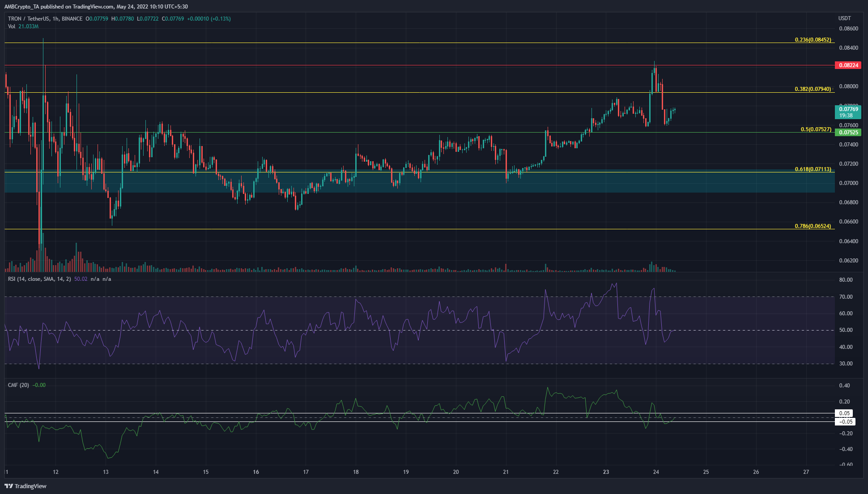Click the AMBCrypto_TA published header text

[96, 7]
